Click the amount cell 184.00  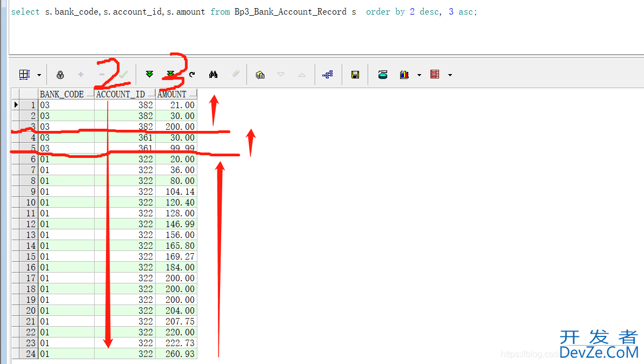pyautogui.click(x=176, y=267)
